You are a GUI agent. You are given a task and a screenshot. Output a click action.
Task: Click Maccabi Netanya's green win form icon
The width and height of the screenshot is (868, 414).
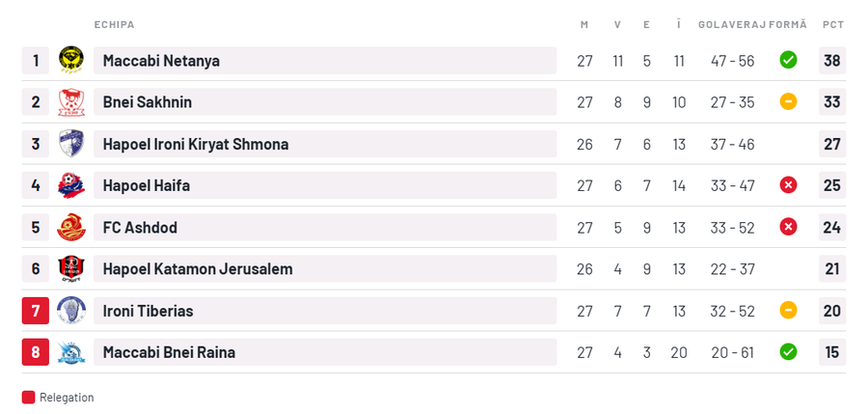788,61
